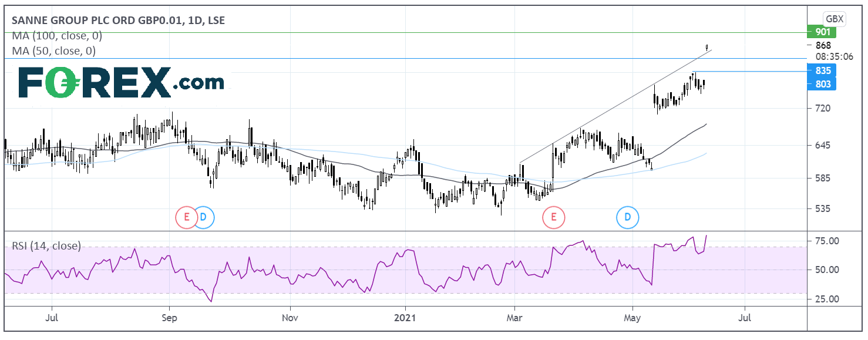Click the SANNE GROUP PLC chart title

click(x=118, y=21)
